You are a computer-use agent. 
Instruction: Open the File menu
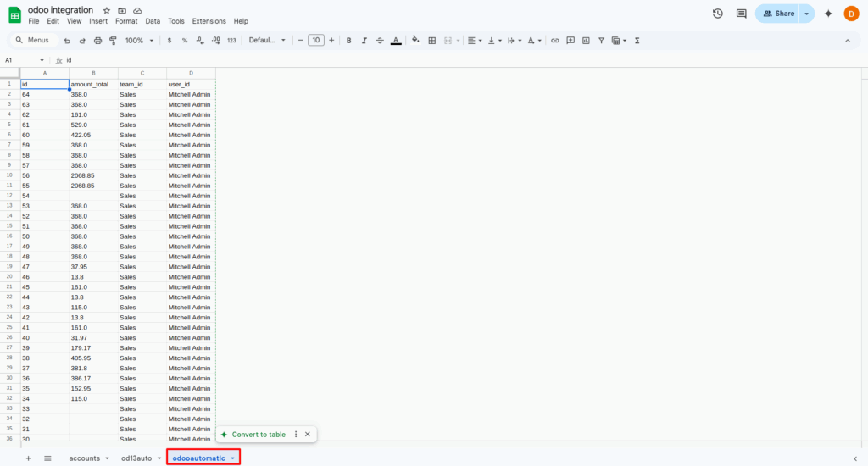coord(34,21)
